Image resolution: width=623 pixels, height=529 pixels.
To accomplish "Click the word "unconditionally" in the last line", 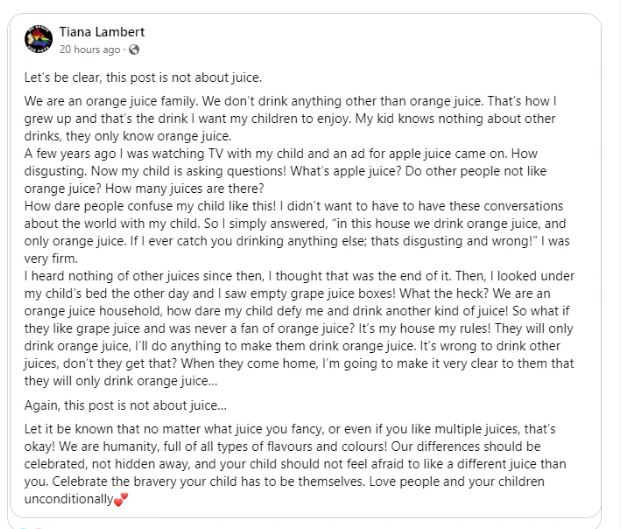I will tap(68, 501).
